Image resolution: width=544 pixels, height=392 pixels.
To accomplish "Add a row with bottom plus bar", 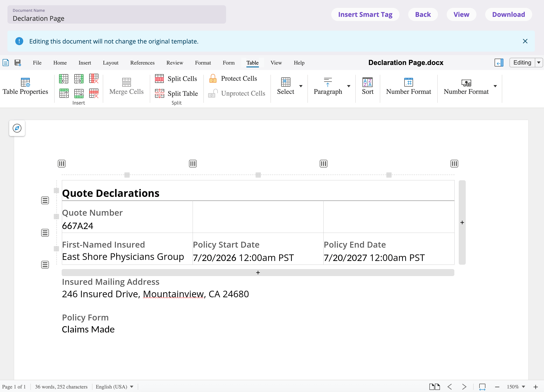I will coord(258,273).
